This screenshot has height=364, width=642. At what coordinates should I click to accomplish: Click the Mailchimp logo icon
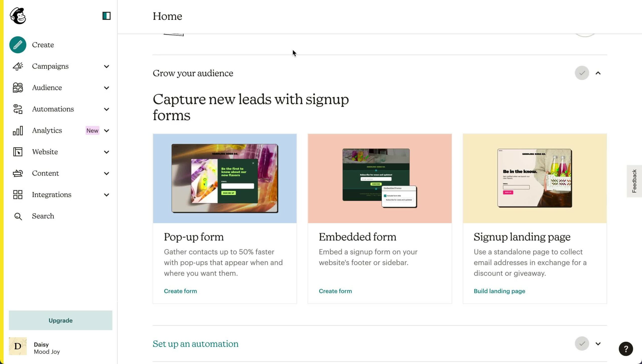(18, 16)
